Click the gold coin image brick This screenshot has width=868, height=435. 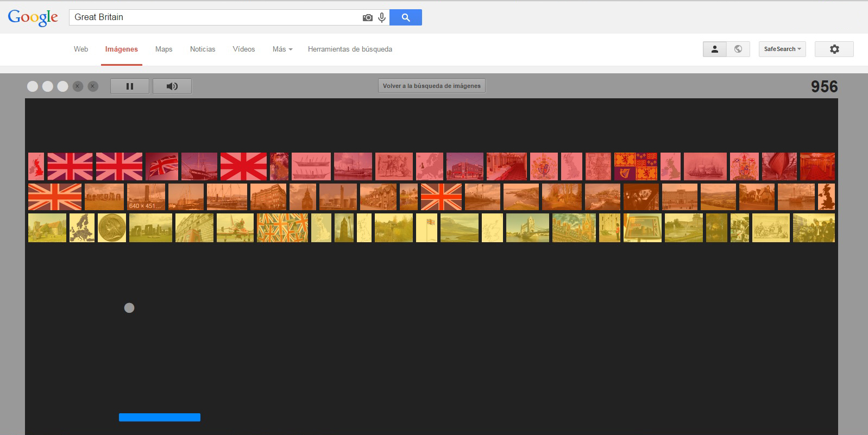tap(112, 228)
